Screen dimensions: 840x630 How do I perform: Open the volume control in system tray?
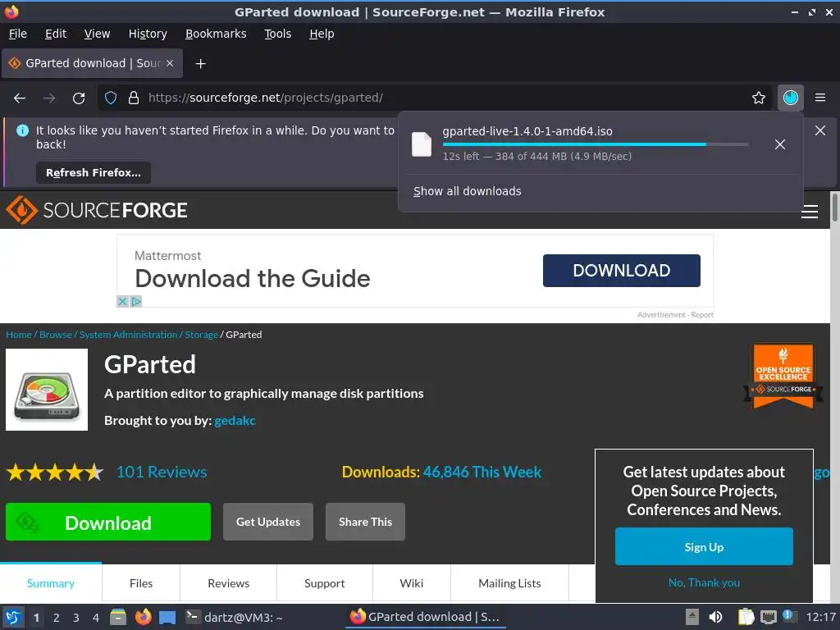715,617
